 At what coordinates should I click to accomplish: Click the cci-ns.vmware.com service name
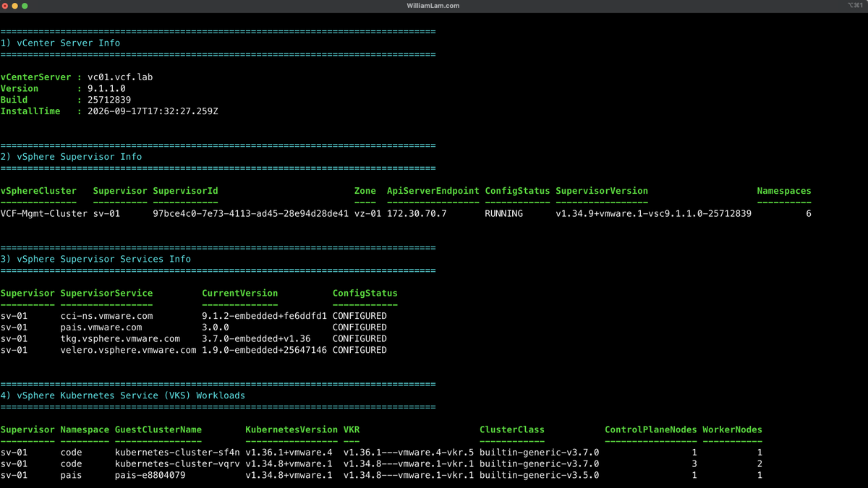(106, 316)
